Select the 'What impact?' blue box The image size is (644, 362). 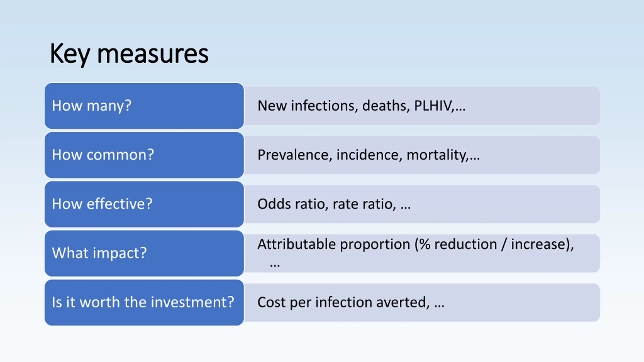[x=144, y=253]
